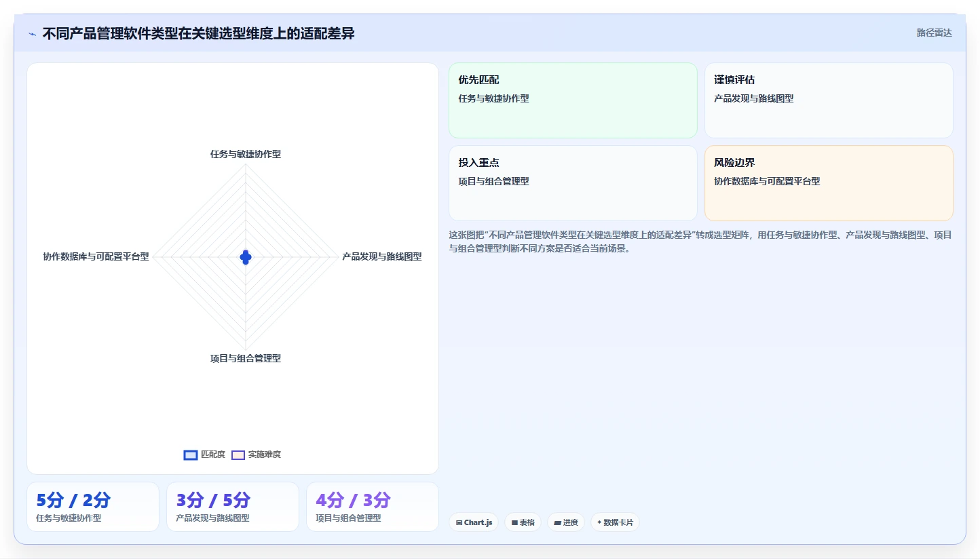This screenshot has width=980, height=559.
Task: Click 项目与组合管理型 text in 投入重点 card
Action: pyautogui.click(x=493, y=181)
